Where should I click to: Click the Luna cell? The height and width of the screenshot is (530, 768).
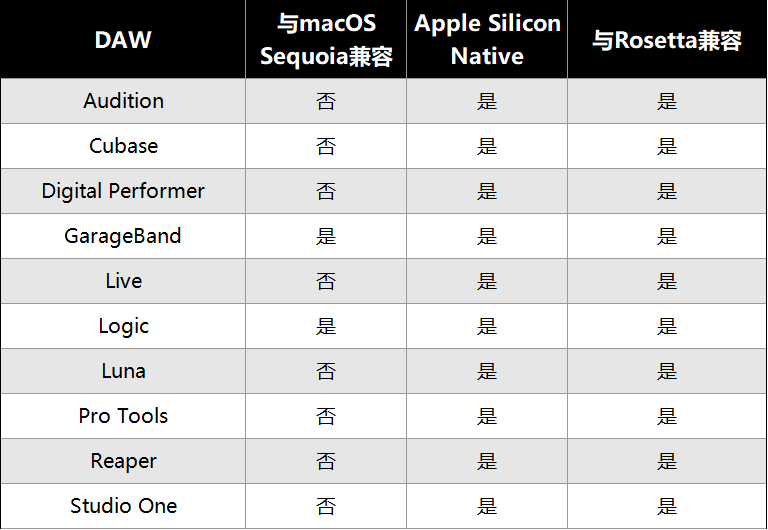point(123,371)
